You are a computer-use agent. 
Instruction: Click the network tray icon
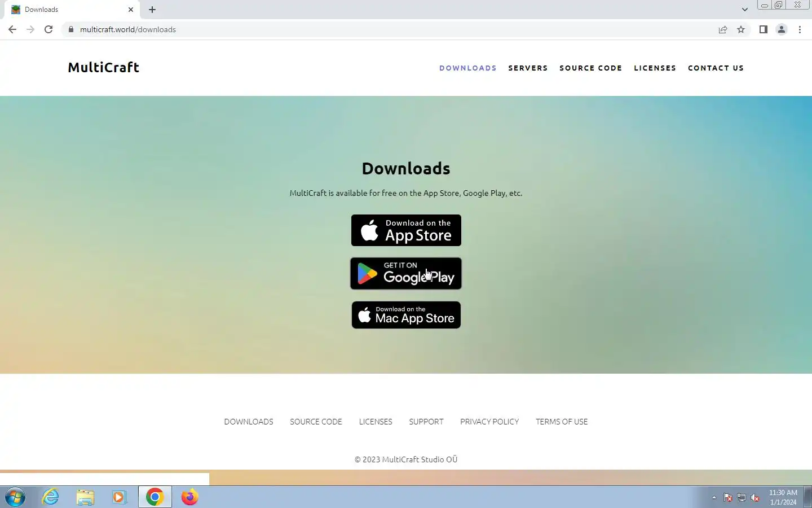(x=742, y=498)
